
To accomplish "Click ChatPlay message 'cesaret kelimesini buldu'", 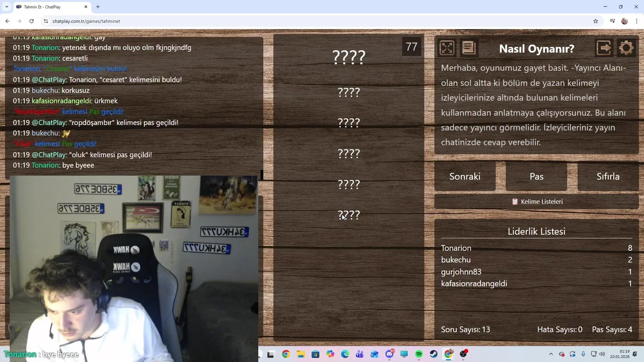I will pyautogui.click(x=97, y=80).
